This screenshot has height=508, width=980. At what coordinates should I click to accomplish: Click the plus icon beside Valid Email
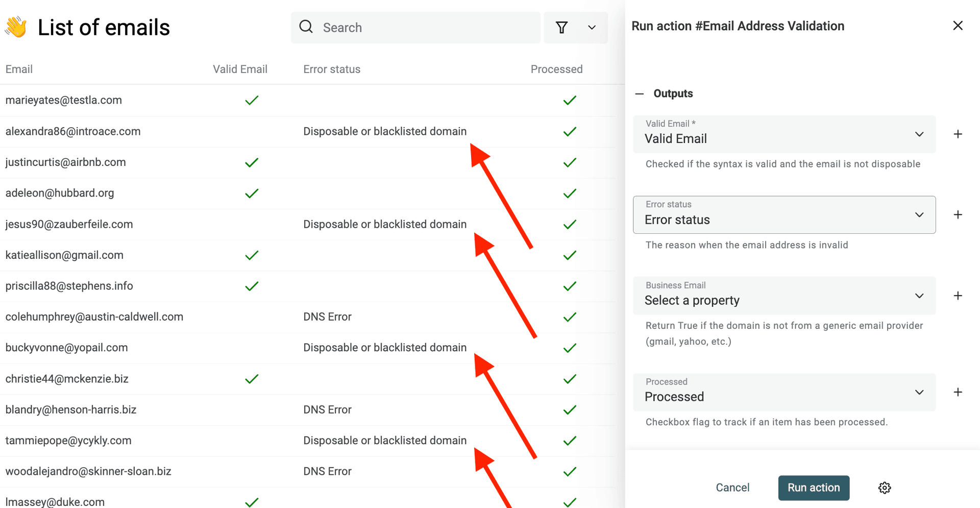[x=958, y=134]
